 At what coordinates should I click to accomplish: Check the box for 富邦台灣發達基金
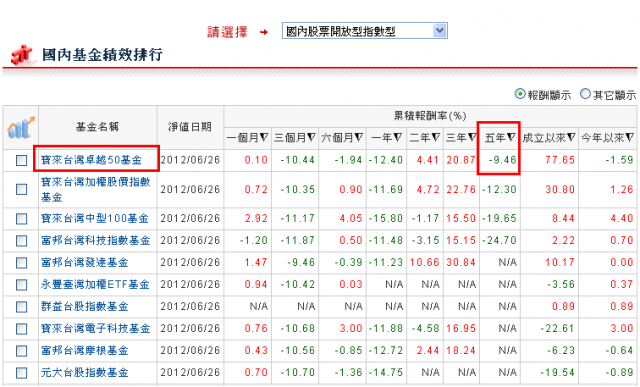pyautogui.click(x=21, y=263)
